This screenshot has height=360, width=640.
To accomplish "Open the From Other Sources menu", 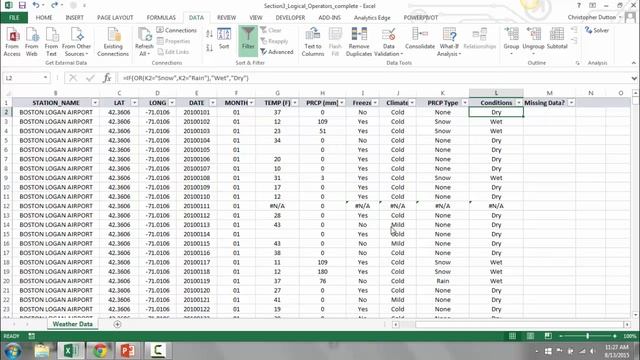I will click(x=76, y=42).
